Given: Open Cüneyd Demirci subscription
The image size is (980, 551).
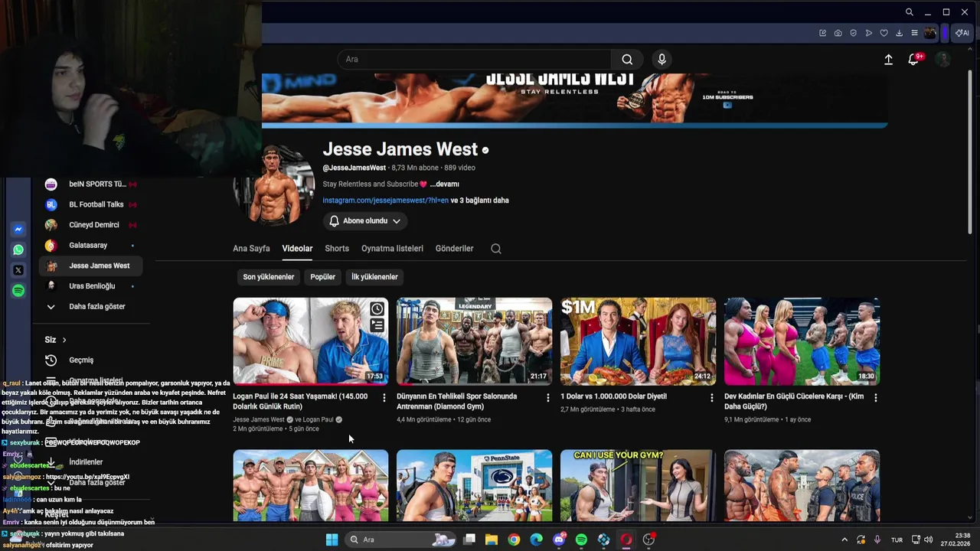Looking at the screenshot, I should (90, 225).
